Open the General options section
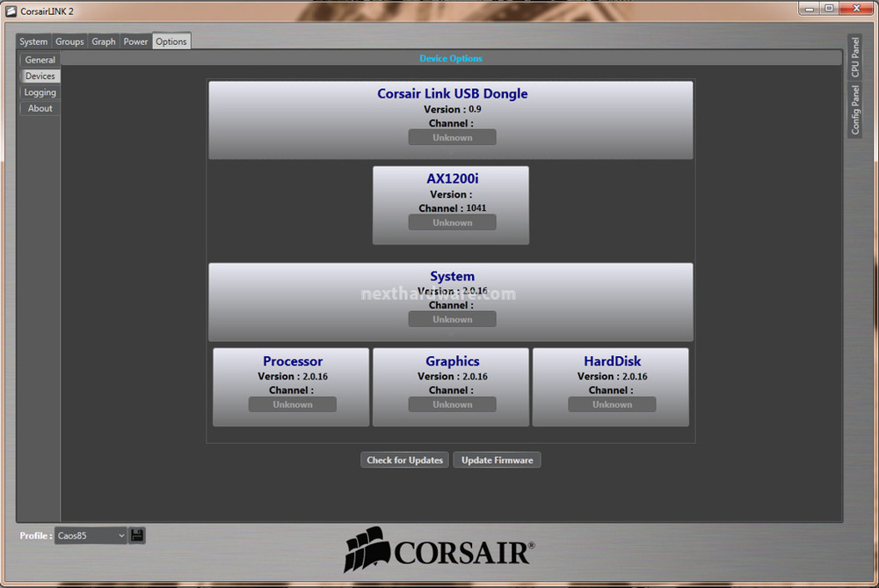This screenshot has width=879, height=588. click(40, 60)
